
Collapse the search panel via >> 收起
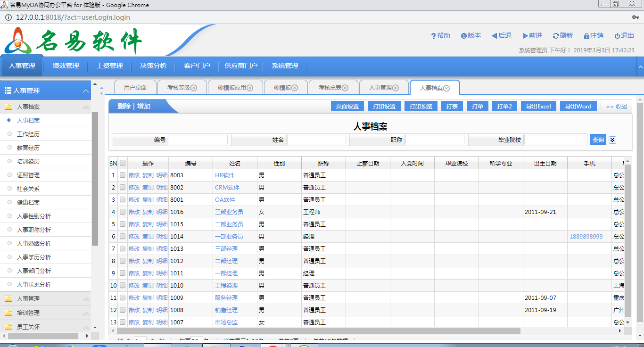click(617, 107)
